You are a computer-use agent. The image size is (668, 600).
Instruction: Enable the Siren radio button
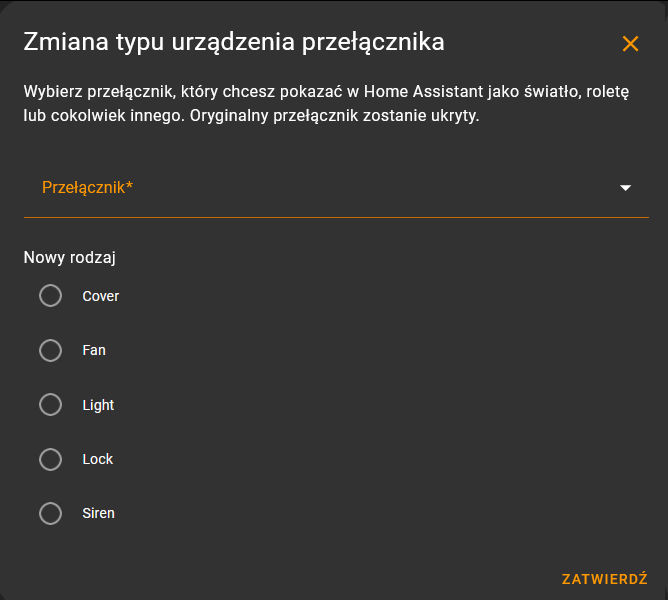point(50,513)
